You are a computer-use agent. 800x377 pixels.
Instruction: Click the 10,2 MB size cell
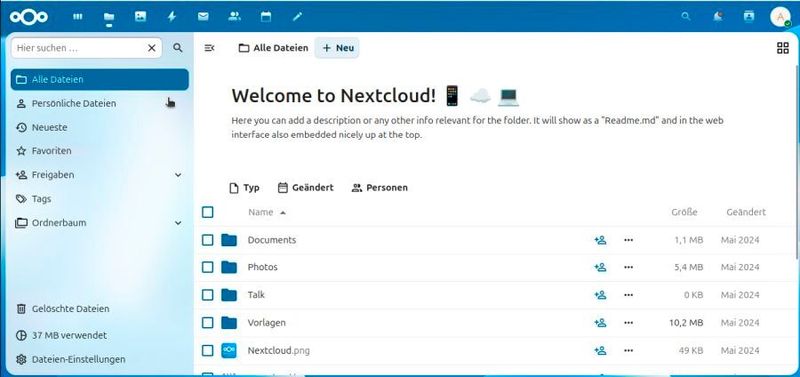[686, 323]
